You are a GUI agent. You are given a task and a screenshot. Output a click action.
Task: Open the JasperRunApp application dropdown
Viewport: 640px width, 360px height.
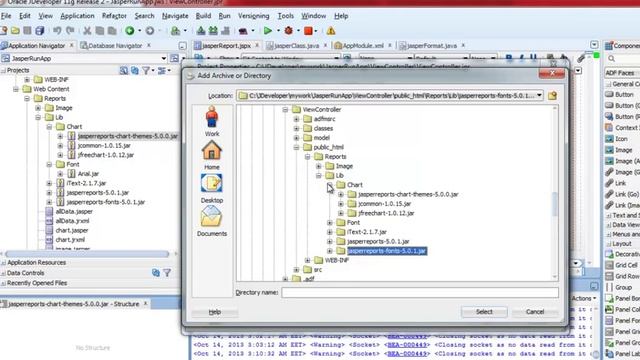[x=164, y=58]
